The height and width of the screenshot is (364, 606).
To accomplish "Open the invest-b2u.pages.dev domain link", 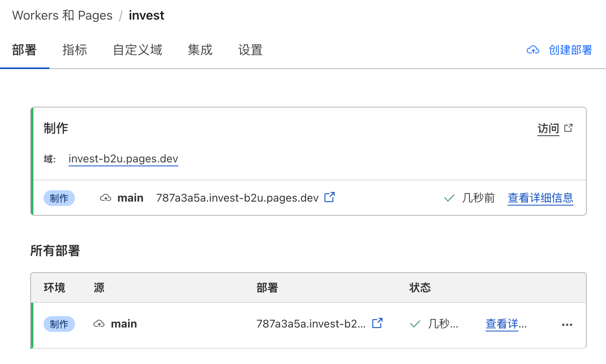I will [x=123, y=158].
